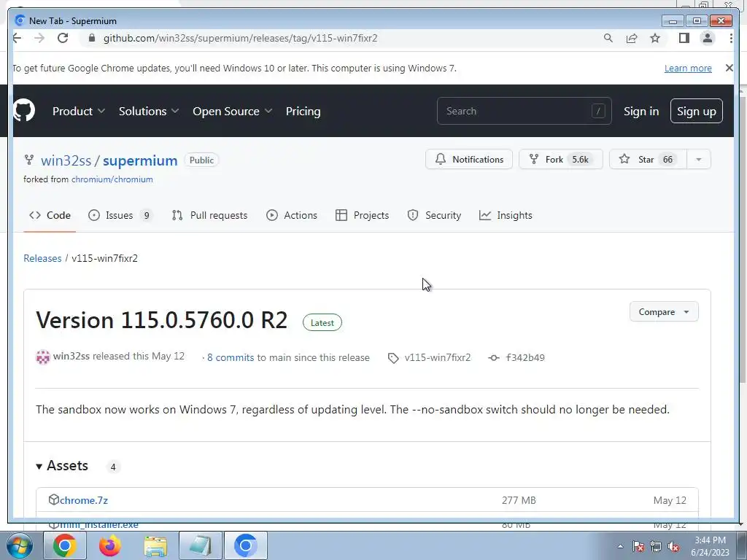Bookmark this page with the star icon

(656, 38)
